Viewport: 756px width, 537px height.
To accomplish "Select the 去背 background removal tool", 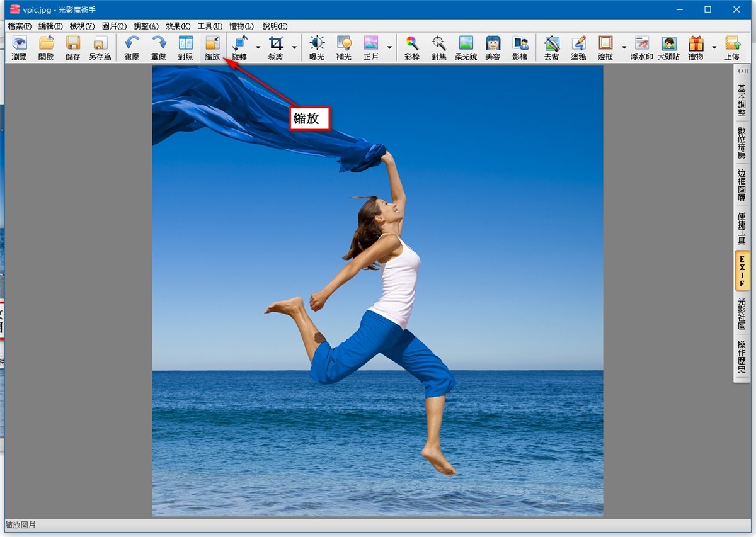I will click(552, 48).
